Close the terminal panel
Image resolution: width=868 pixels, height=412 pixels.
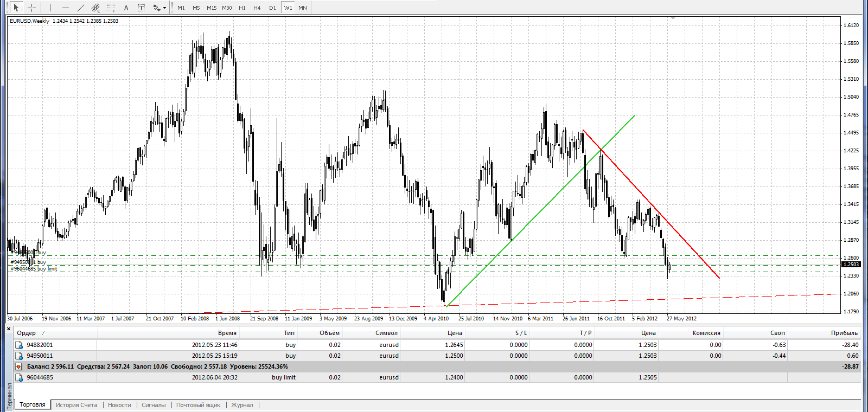coord(9,329)
